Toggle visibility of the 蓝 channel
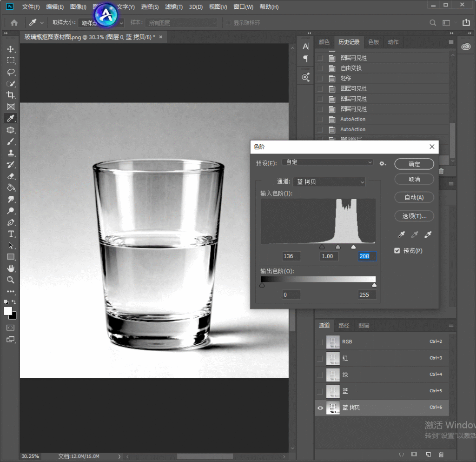Viewport: 476px width, 462px height. (x=320, y=391)
